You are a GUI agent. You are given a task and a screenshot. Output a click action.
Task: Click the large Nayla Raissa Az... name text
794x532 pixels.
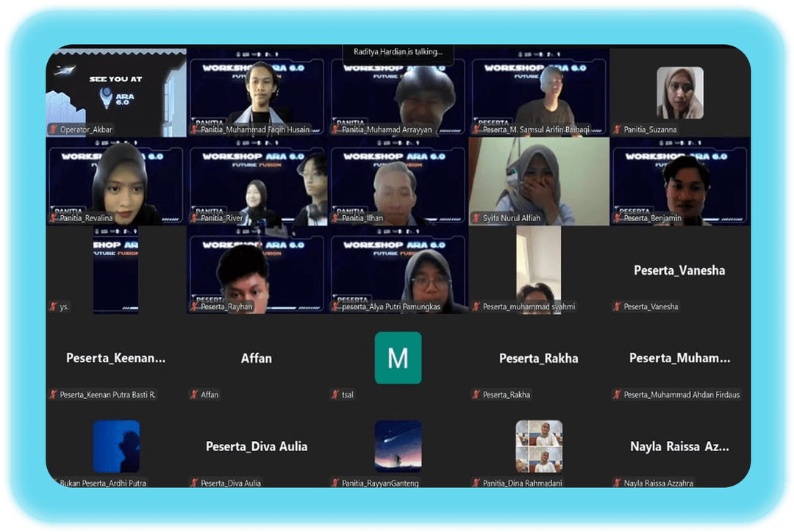click(679, 447)
